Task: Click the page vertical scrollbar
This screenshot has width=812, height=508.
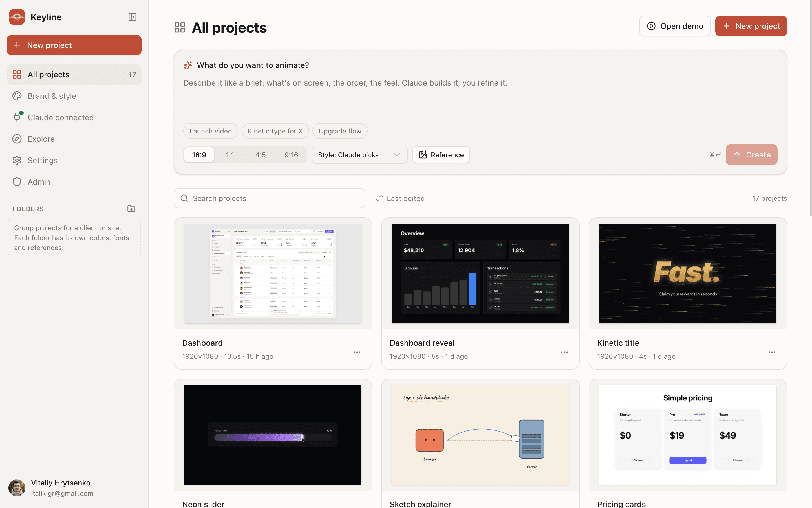Action: 810,108
